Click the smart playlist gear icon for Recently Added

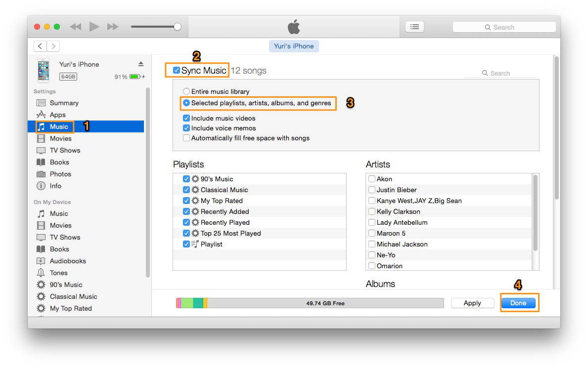(x=195, y=211)
